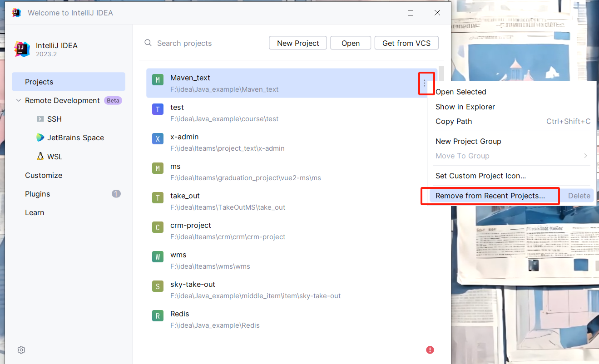Click the SSH terminal icon
The image size is (599, 364).
40,119
